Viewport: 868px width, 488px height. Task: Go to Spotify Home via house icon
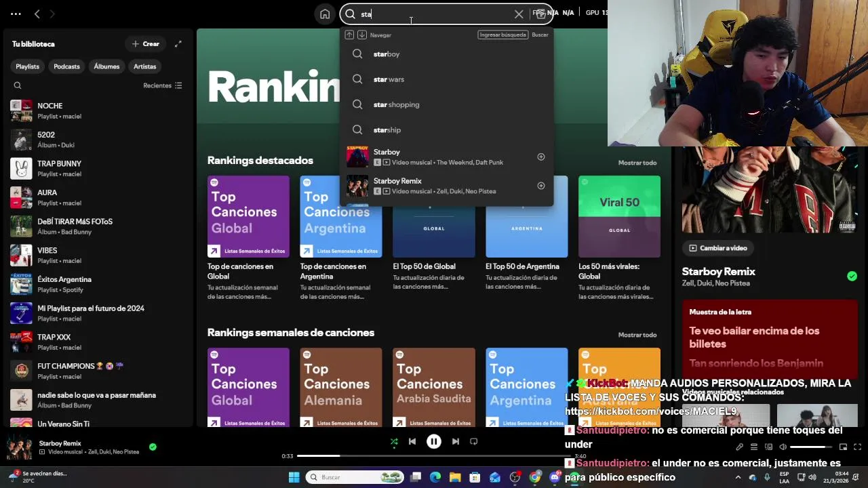pos(325,14)
